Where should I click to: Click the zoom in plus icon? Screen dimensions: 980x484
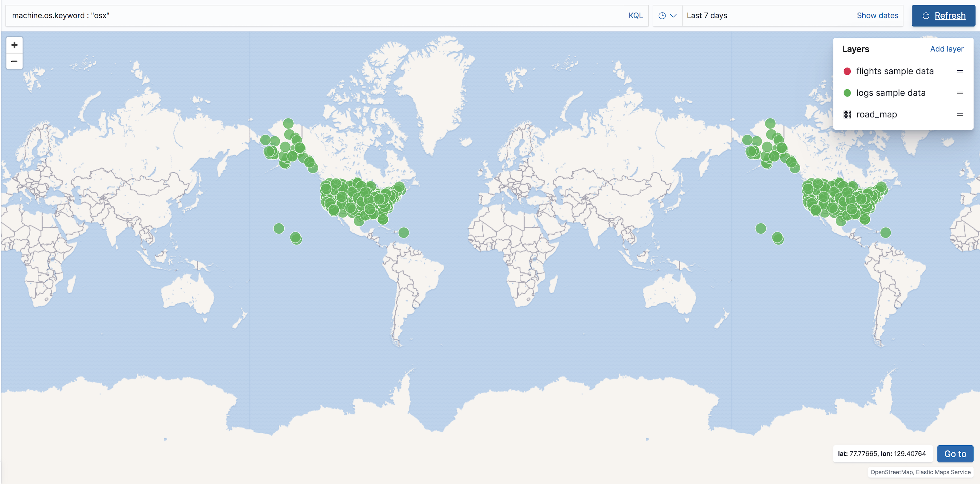pos(14,45)
